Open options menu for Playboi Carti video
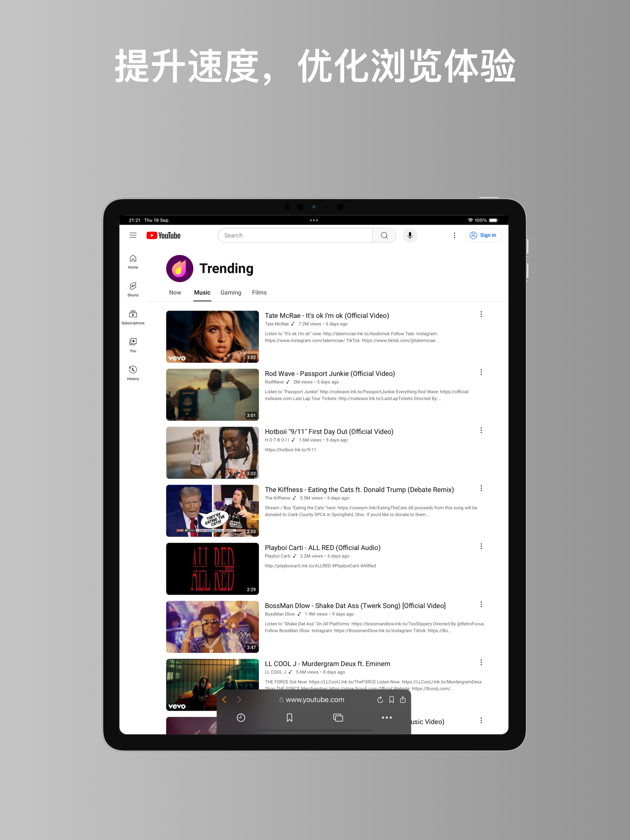 click(481, 546)
